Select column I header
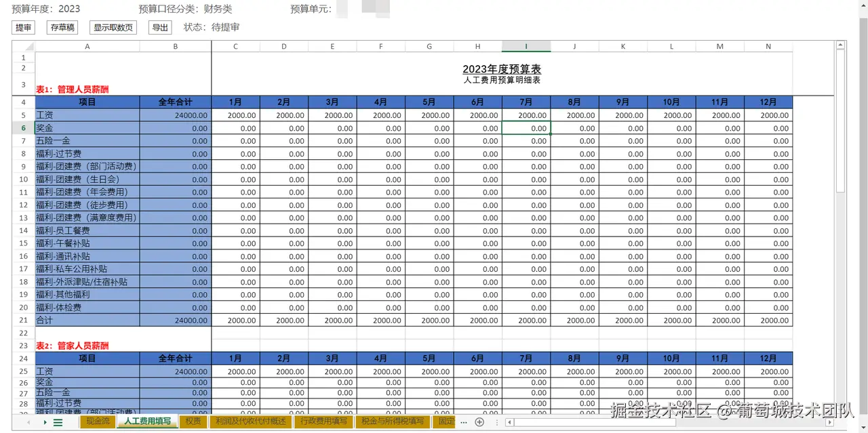Screen dimensions: 868x433 coord(526,46)
